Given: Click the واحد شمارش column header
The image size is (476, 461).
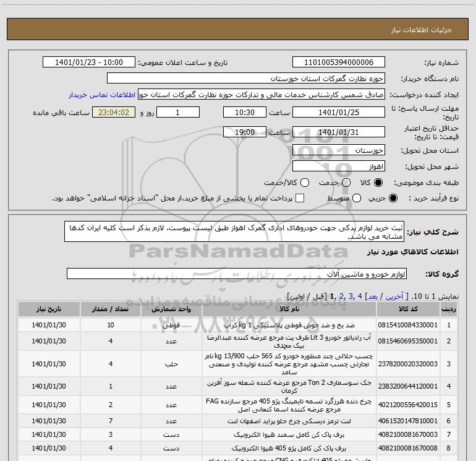Looking at the screenshot, I should (171, 309).
